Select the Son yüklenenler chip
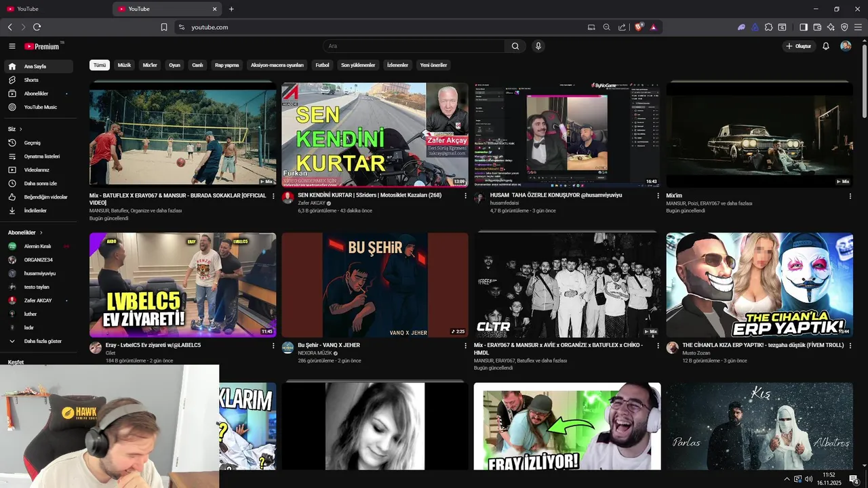868x488 pixels. [358, 65]
